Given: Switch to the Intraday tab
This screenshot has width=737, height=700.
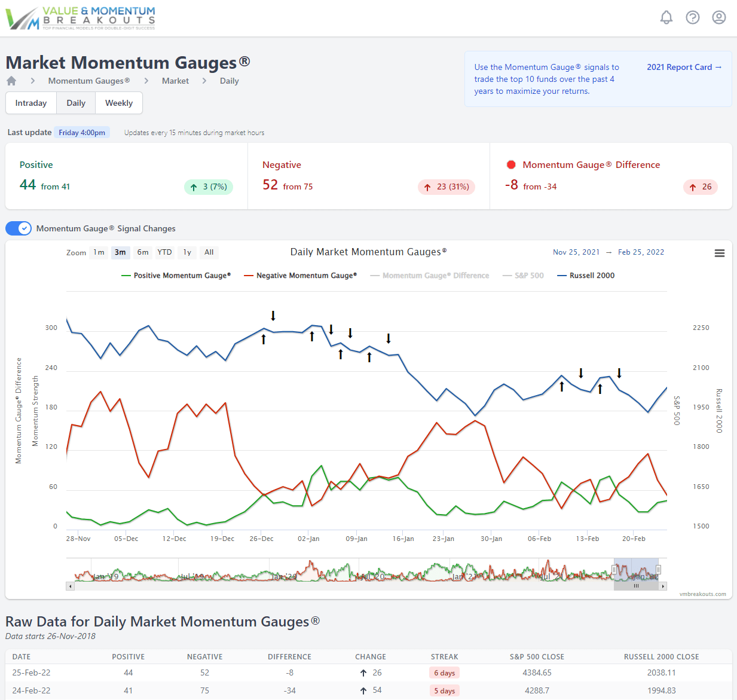Looking at the screenshot, I should (30, 103).
